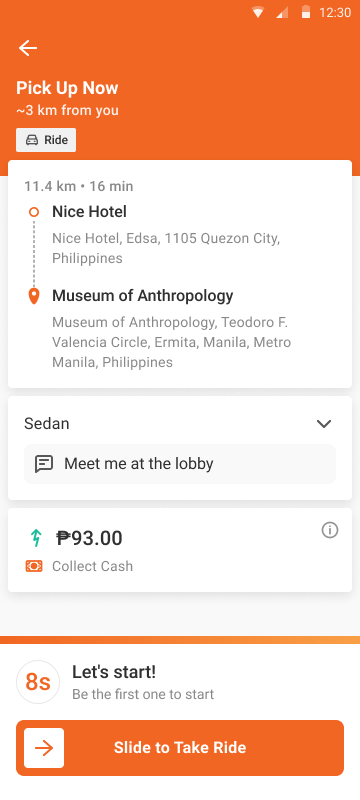Screen dimensions: 360x800
Task: Click the message note icon
Action: [44, 464]
